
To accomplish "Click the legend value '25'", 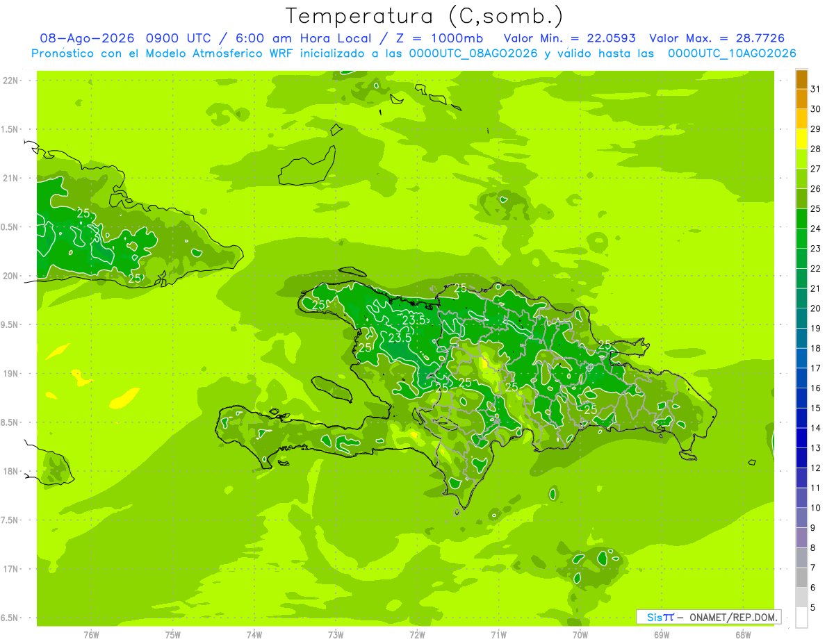I will 816,208.
